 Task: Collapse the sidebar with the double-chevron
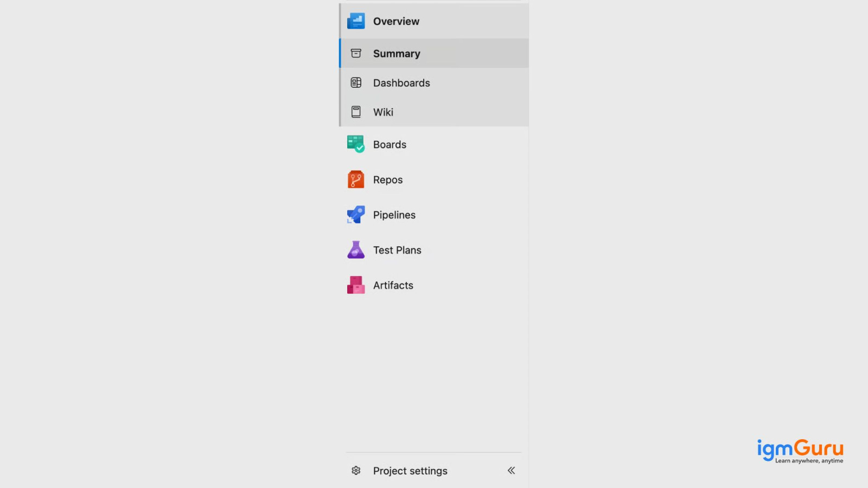click(511, 471)
